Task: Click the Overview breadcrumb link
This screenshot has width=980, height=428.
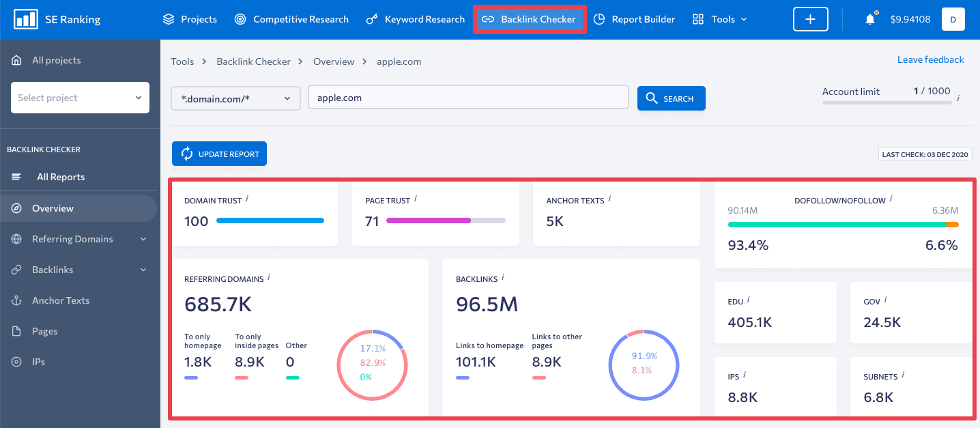Action: tap(334, 61)
